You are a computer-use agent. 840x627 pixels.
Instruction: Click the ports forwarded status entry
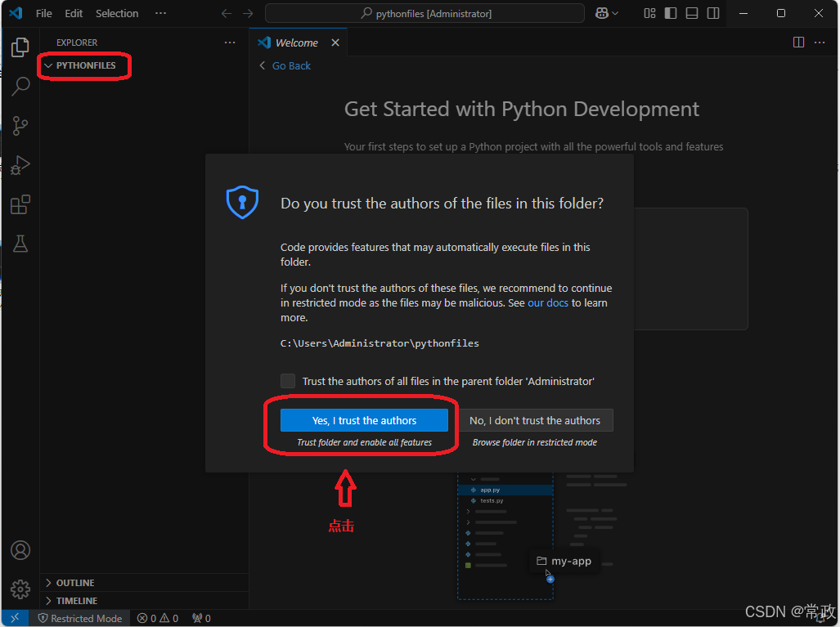(x=201, y=619)
